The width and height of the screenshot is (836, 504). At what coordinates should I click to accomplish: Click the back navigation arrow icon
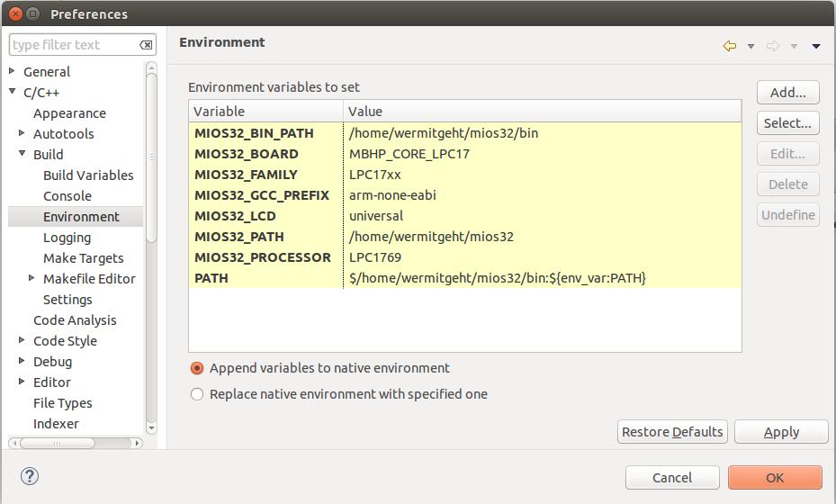(729, 46)
